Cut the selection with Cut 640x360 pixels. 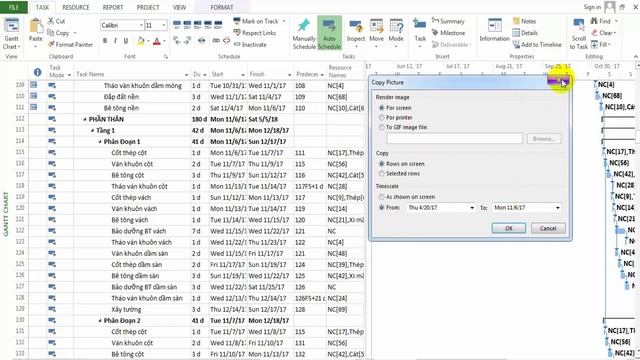pos(56,21)
